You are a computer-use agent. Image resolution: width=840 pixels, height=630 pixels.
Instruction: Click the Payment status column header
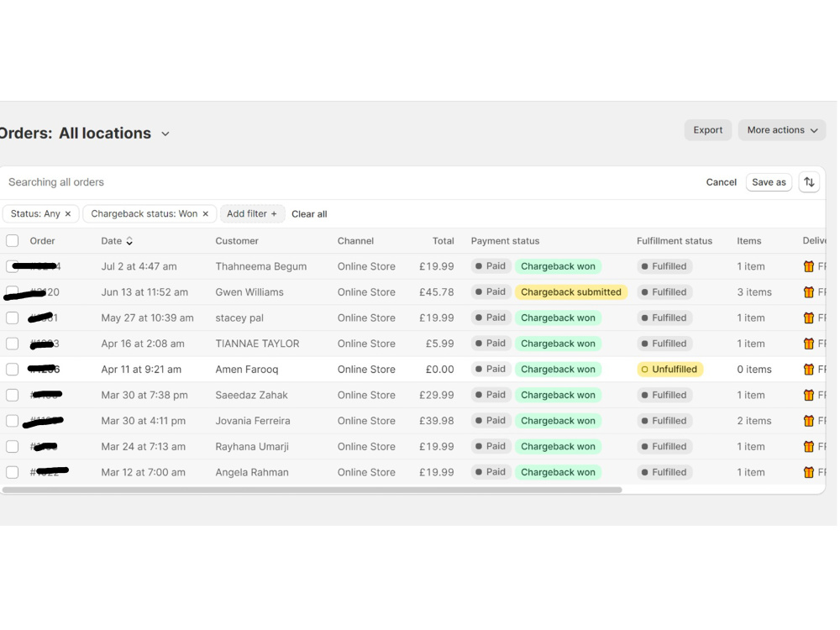pos(505,241)
